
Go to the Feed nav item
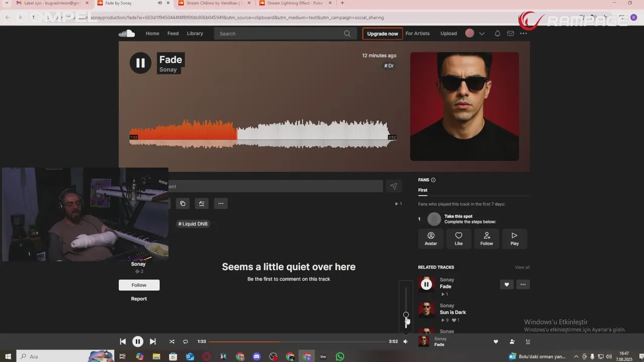click(x=173, y=34)
